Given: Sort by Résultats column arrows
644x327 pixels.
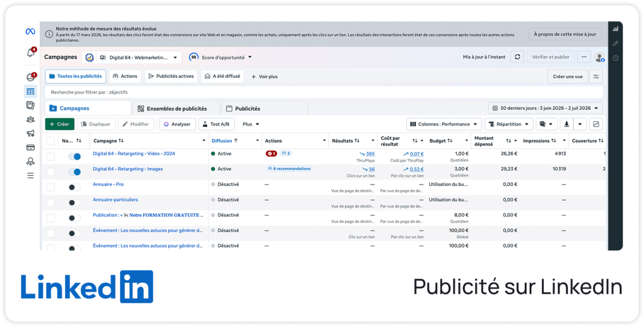Looking at the screenshot, I should 357,141.
